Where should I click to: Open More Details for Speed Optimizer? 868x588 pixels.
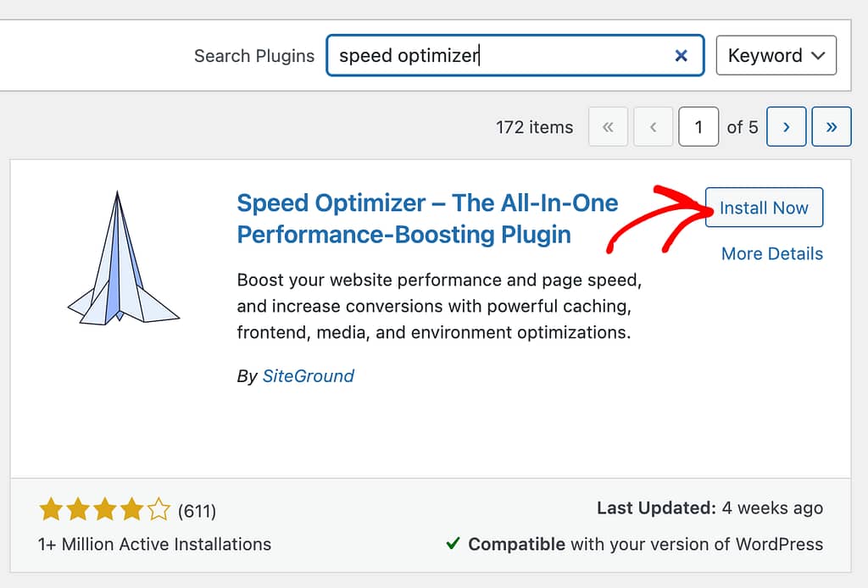point(771,253)
